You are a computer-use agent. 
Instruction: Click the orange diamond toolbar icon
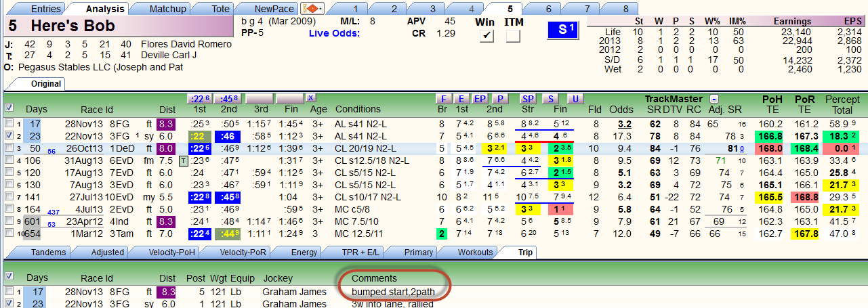(313, 9)
